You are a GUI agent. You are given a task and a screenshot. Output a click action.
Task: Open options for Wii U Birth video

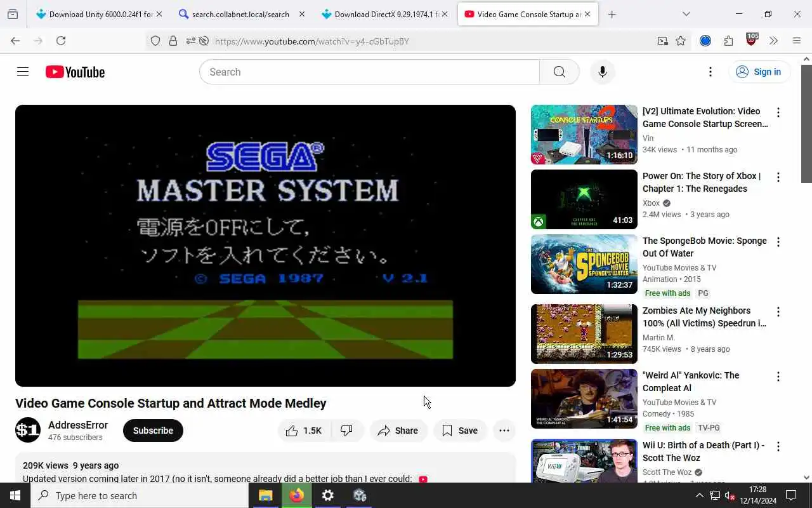pyautogui.click(x=778, y=446)
